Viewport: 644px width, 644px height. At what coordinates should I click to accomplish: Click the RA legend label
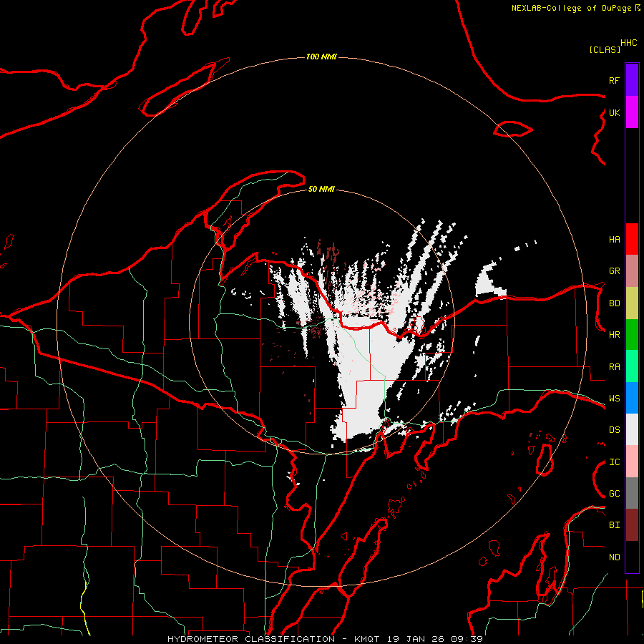coord(614,367)
